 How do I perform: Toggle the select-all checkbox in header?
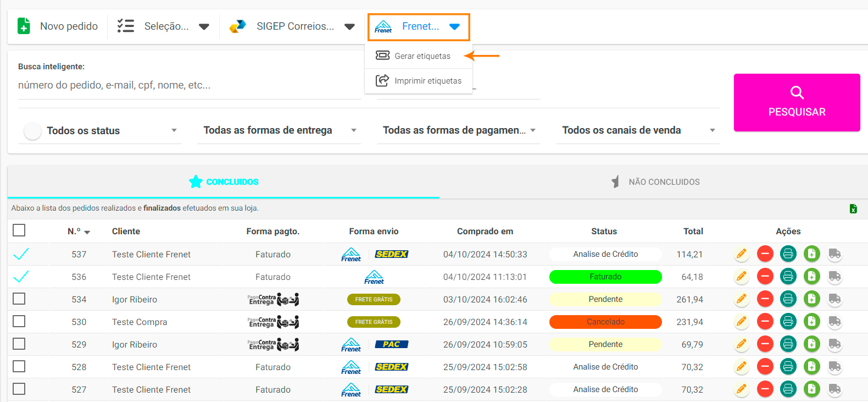(19, 230)
